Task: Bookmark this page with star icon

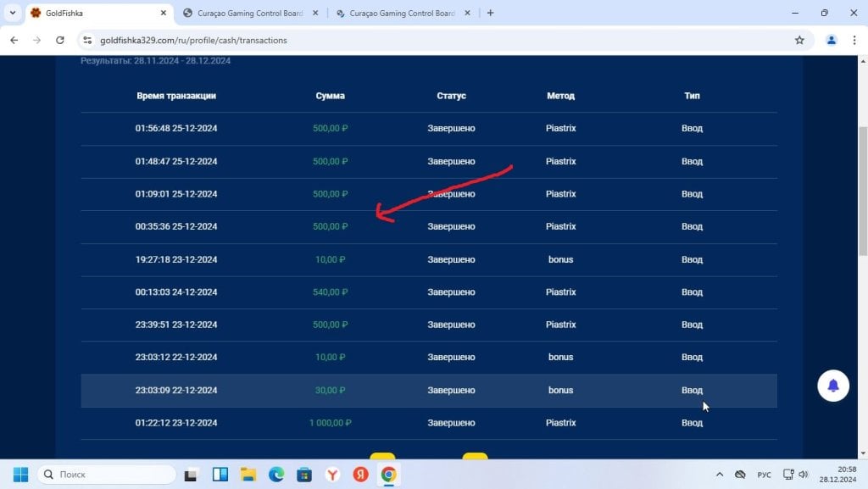Action: click(x=799, y=40)
